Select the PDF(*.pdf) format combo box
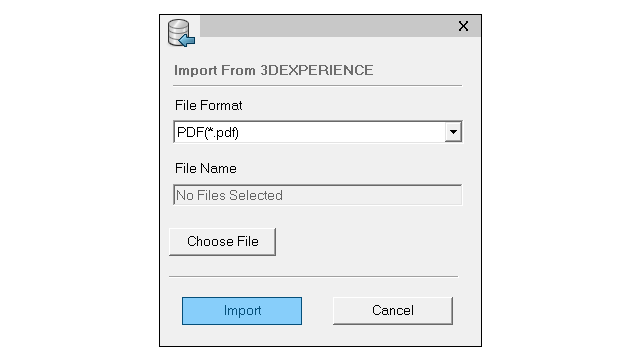The image size is (640, 360). click(x=318, y=132)
